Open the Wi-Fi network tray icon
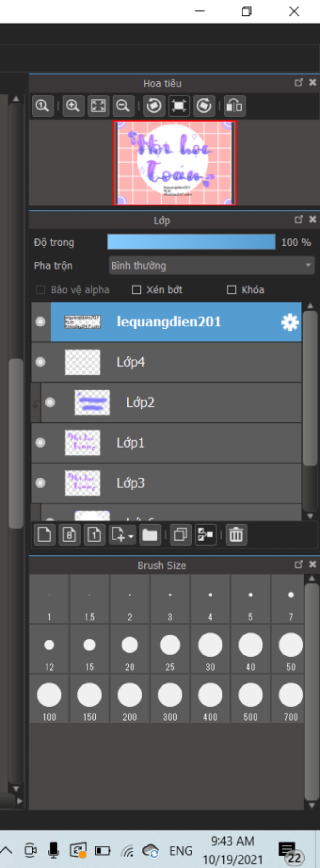The image size is (320, 868). [128, 851]
